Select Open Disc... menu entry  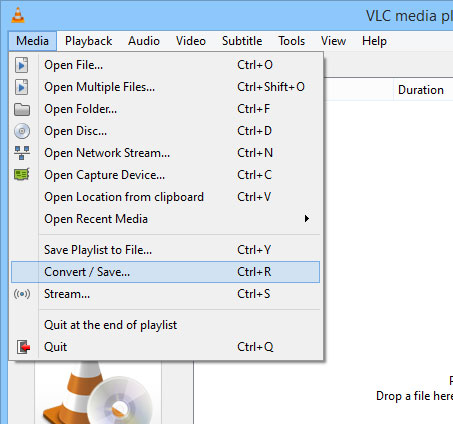pyautogui.click(x=165, y=131)
